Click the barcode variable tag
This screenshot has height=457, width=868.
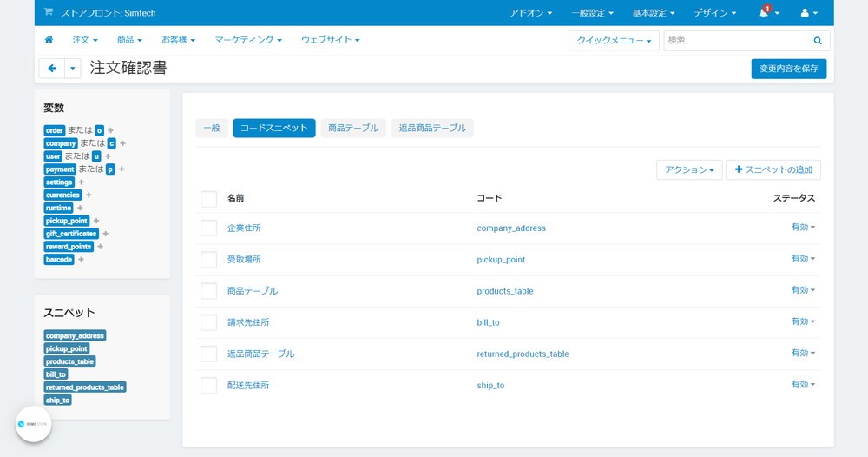59,259
